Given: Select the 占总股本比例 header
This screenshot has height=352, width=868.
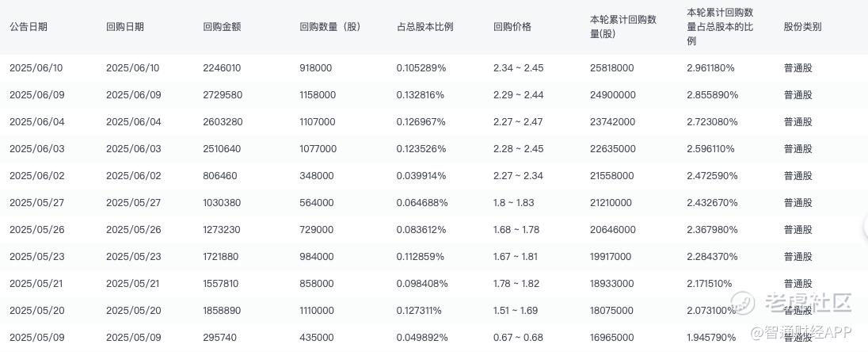Looking at the screenshot, I should click(424, 26).
